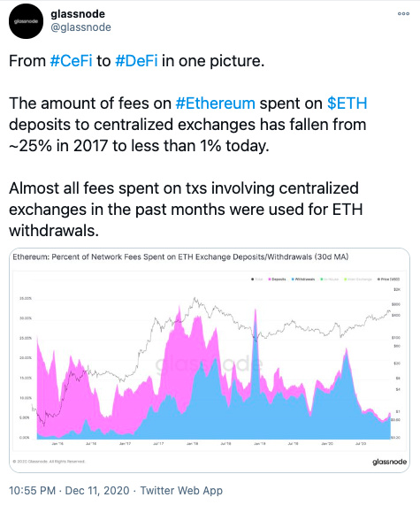420x505 pixels.
Task: Open the tweet's three-dot more options menu
Action: click(403, 14)
